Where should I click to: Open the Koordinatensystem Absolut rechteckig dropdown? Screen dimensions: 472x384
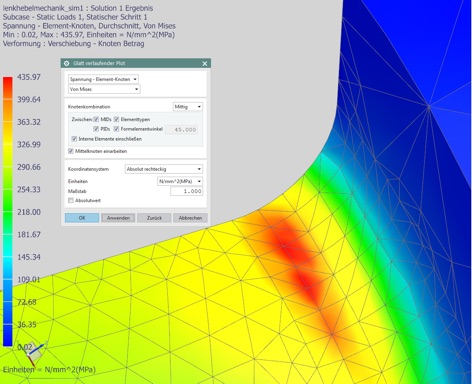164,169
